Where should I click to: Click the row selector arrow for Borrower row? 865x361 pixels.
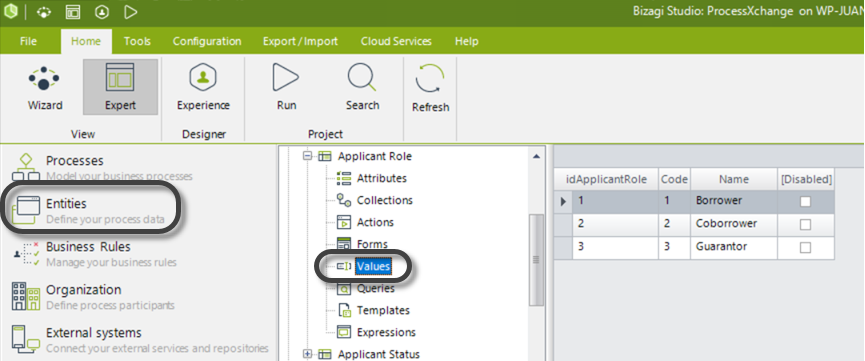click(x=563, y=201)
